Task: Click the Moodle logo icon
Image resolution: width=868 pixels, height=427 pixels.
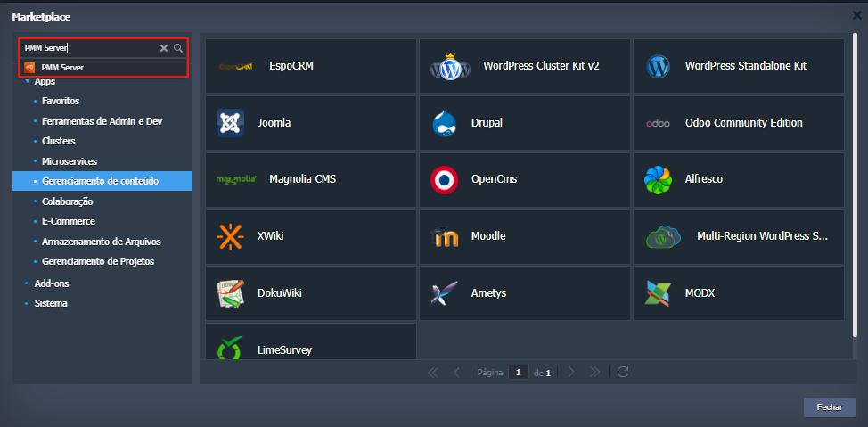Action: point(444,237)
